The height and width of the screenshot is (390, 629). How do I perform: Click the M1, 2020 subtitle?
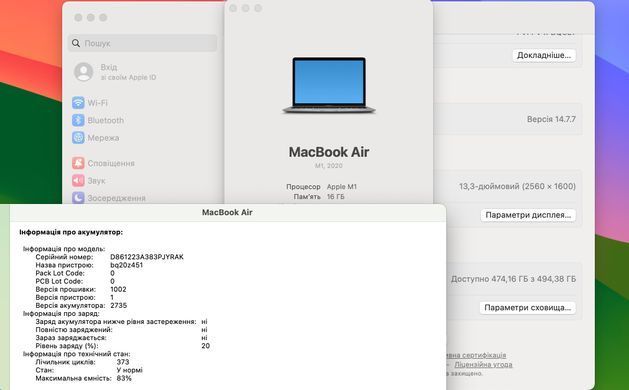[329, 165]
